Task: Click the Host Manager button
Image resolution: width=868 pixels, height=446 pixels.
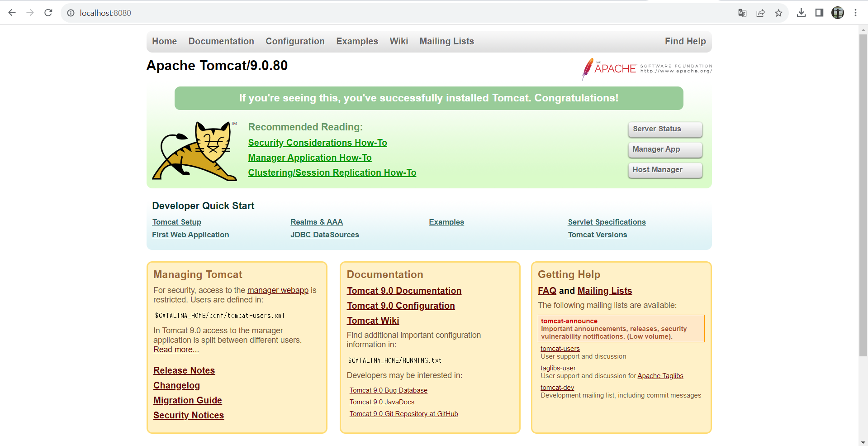Action: tap(665, 170)
